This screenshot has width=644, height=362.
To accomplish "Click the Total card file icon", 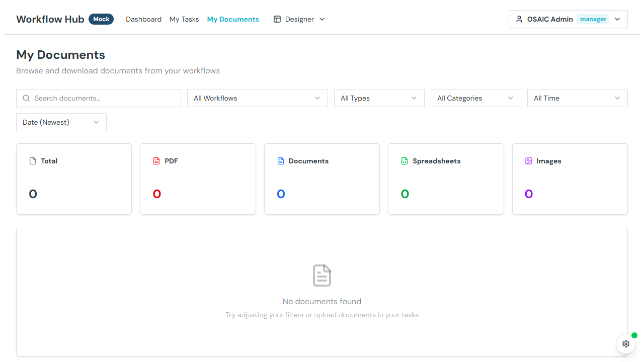I will tap(33, 161).
